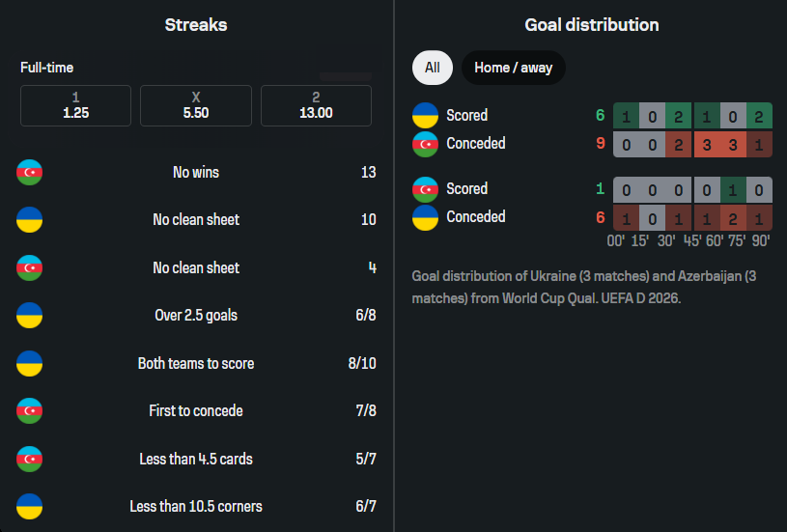The image size is (787, 532).
Task: Click Ukraine total goals scored number 6
Action: [x=600, y=116]
